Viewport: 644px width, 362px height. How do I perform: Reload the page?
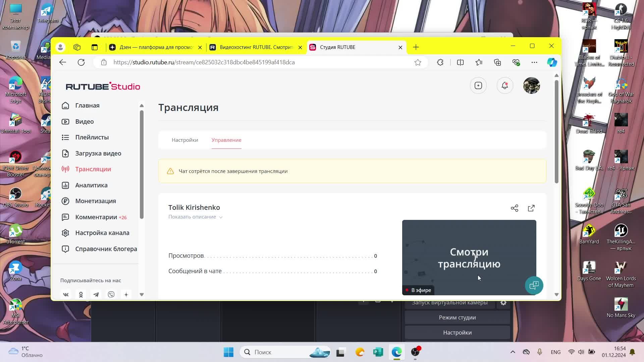coord(81,62)
